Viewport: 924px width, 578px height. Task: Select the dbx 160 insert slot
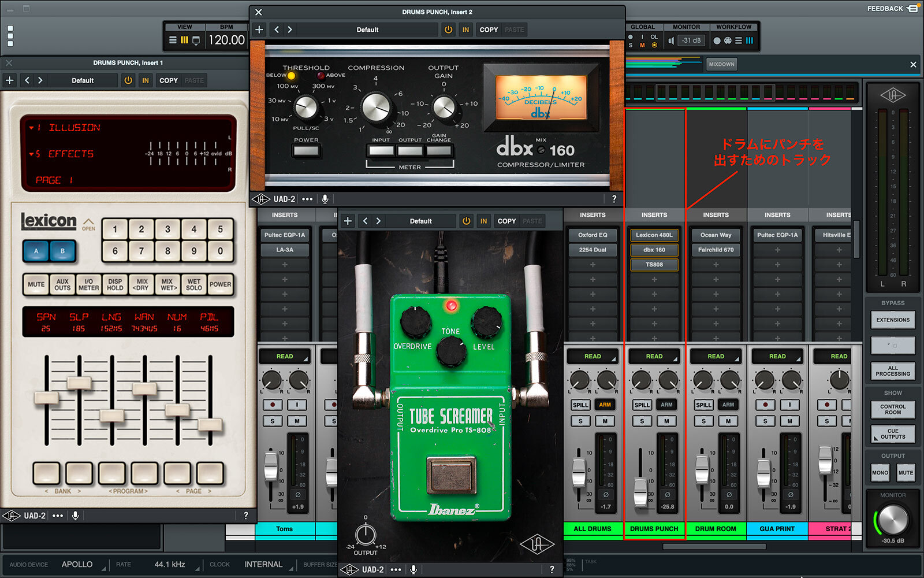654,250
